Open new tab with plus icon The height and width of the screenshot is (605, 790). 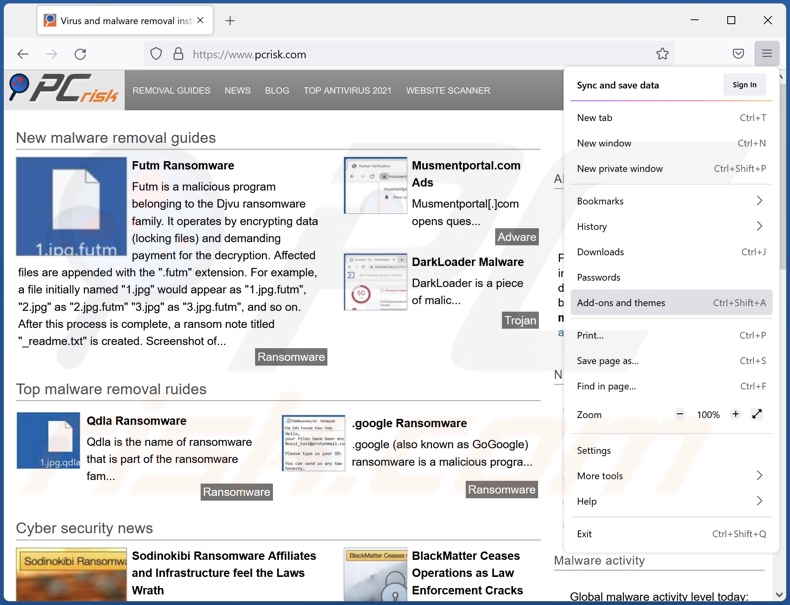[x=230, y=20]
